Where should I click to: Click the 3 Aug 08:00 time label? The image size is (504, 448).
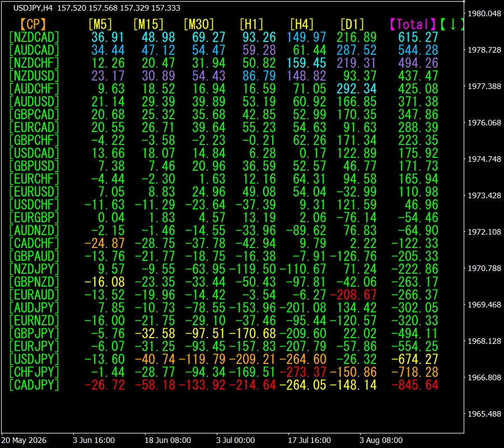[x=381, y=440]
